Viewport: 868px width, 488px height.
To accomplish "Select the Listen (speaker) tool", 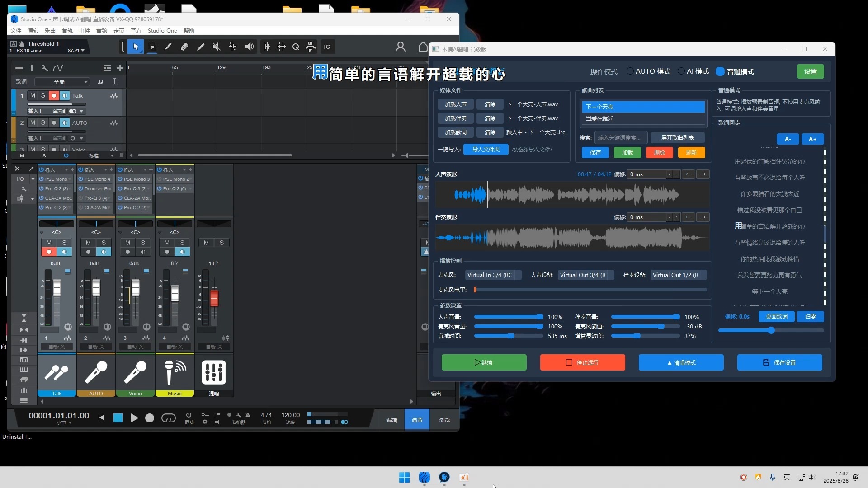I will point(249,47).
